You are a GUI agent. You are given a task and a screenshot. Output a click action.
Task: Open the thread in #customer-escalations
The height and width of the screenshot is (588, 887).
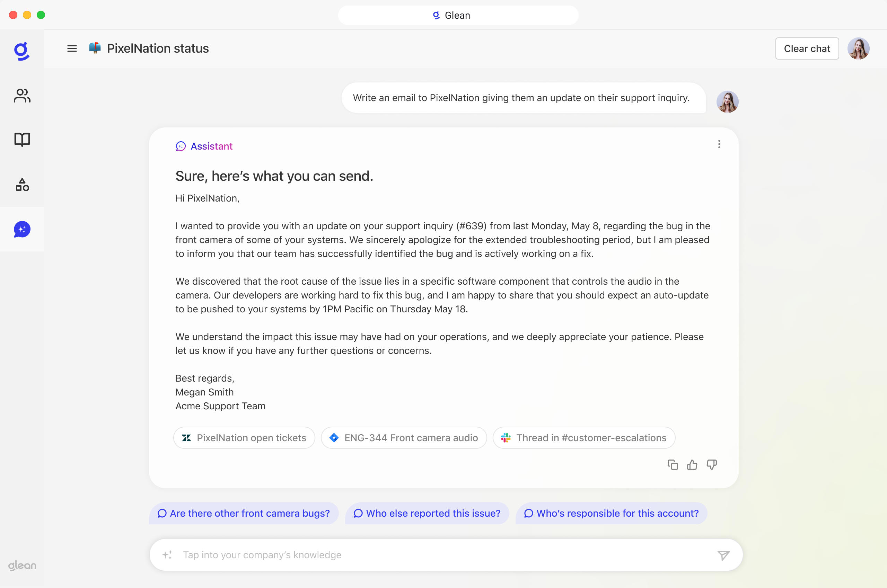click(x=583, y=438)
